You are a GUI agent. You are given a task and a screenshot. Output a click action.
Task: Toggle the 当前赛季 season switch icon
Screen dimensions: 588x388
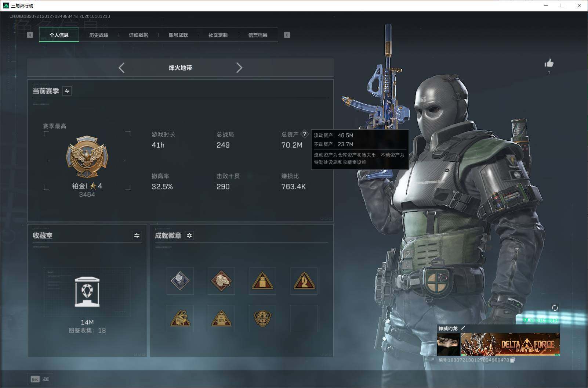tap(67, 91)
